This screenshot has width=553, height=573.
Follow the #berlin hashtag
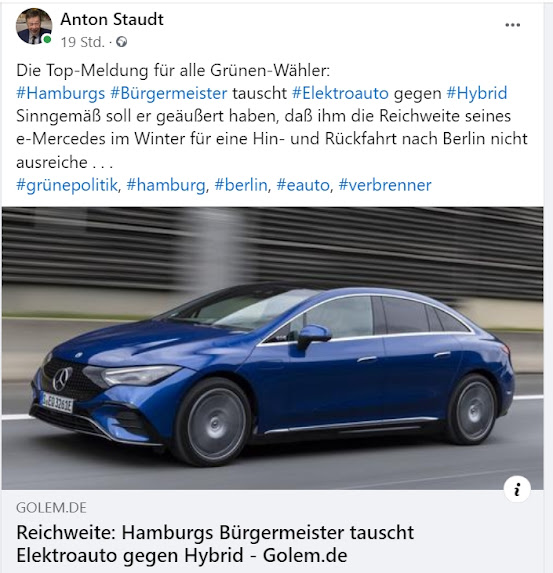pos(241,185)
